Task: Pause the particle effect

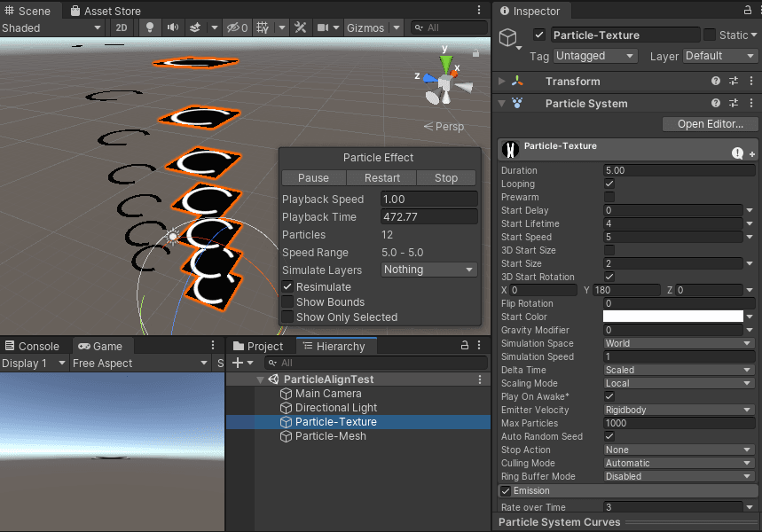Action: (x=313, y=178)
